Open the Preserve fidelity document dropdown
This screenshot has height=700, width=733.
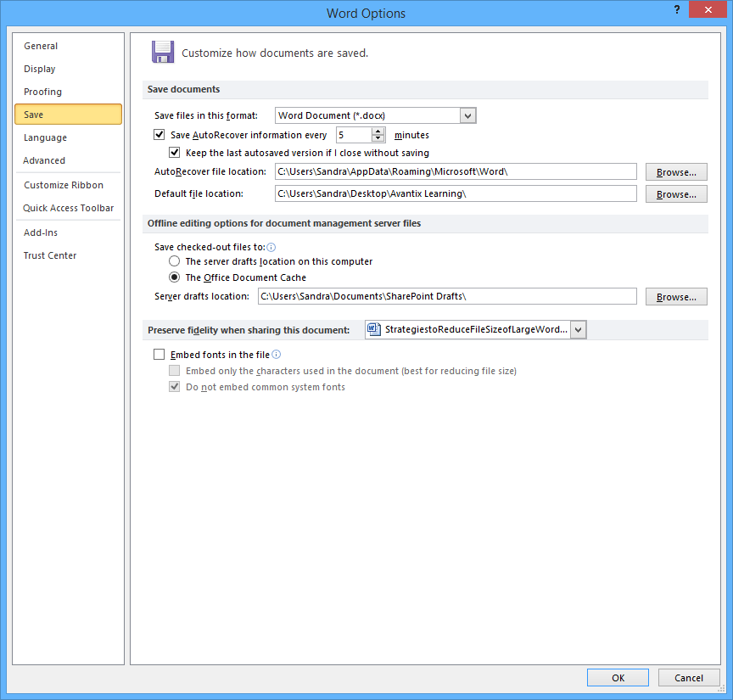(578, 329)
